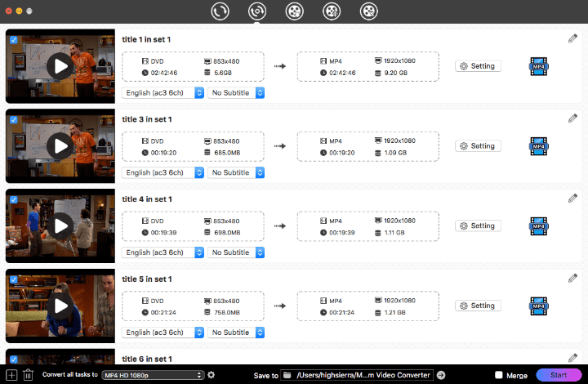Start the conversion
The height and width of the screenshot is (384, 588).
[x=559, y=375]
